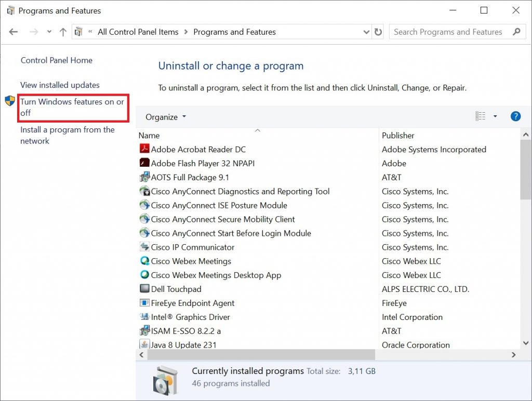The height and width of the screenshot is (401, 532).
Task: Click the Oracle Corporation publisher cell
Action: (x=416, y=345)
